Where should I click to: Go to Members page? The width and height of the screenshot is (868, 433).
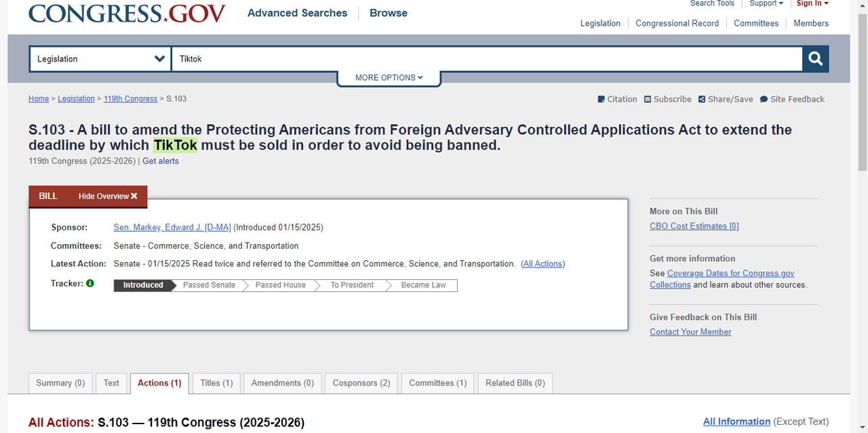pos(811,23)
